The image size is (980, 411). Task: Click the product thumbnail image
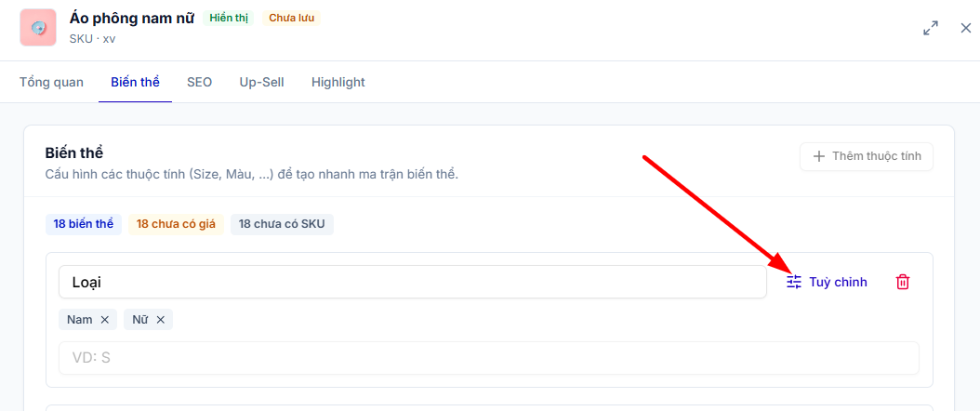(38, 28)
